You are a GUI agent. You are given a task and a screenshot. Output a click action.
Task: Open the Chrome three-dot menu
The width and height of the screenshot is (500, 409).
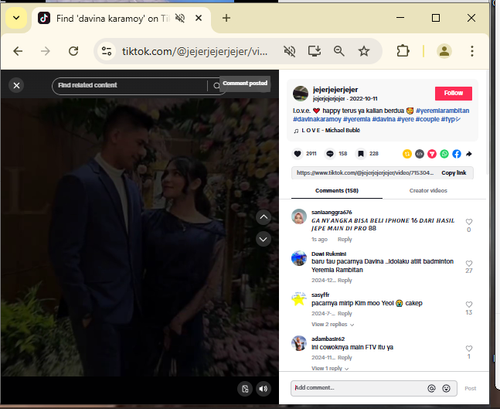pyautogui.click(x=472, y=51)
